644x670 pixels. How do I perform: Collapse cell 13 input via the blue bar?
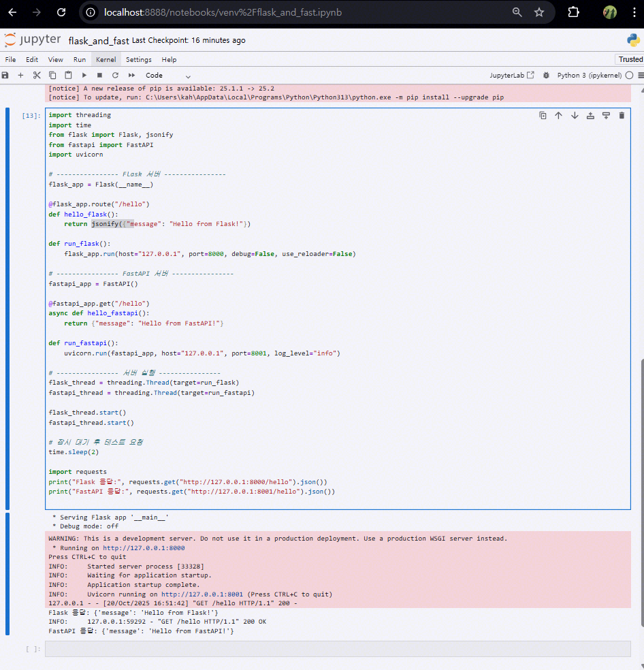click(7, 308)
